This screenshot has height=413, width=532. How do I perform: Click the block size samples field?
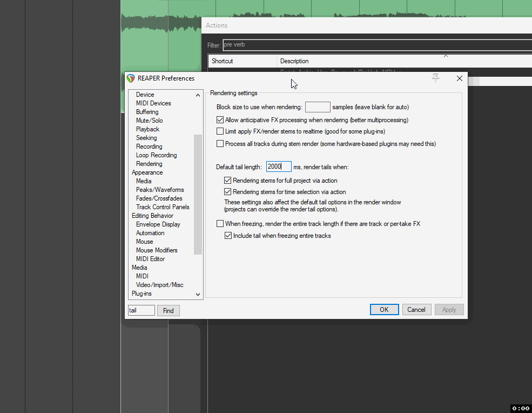[x=318, y=107]
